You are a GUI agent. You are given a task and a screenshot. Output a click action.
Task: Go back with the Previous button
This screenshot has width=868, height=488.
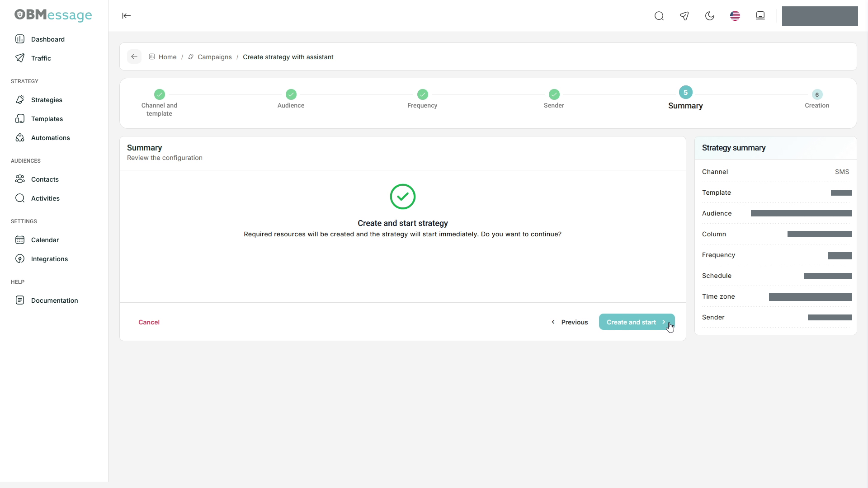569,322
